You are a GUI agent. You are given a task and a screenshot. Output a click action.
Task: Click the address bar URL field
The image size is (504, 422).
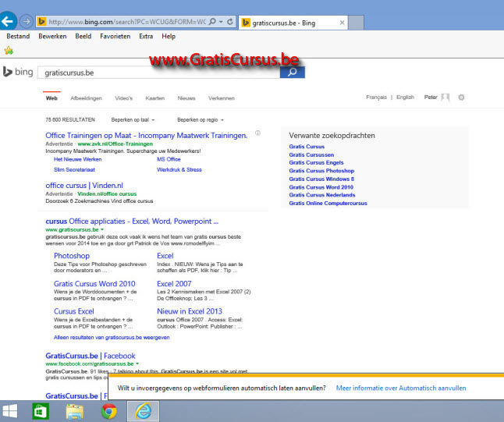coord(127,22)
